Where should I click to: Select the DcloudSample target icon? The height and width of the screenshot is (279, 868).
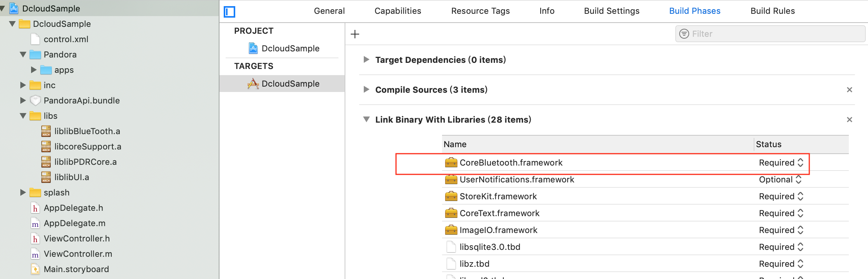click(x=253, y=84)
